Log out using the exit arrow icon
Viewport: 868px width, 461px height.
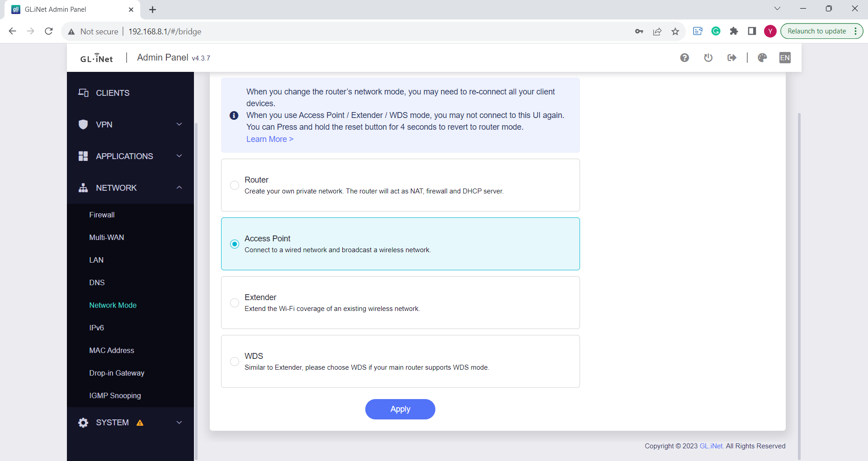point(732,57)
